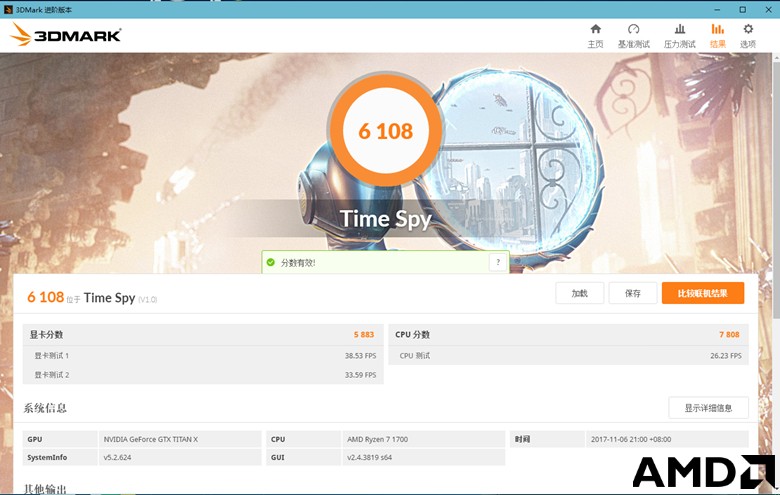Screen dimensions: 780x495
Task: Click the Time Spy banner title
Action: 386,219
